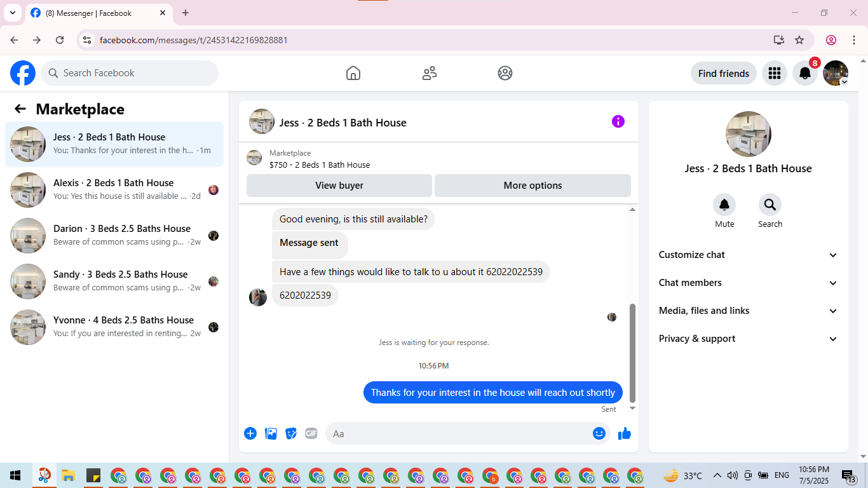Select the Sandy · 3 Beds 2.5 Baths conversation
The width and height of the screenshot is (868, 488).
click(114, 281)
